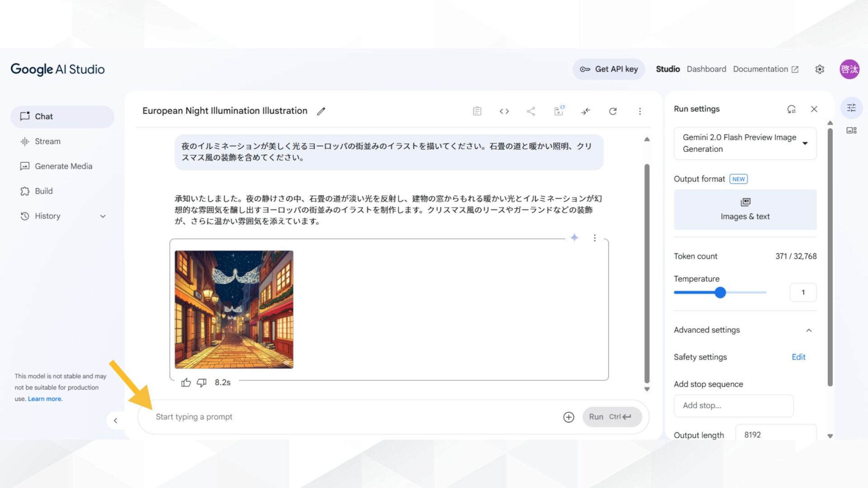Open the settings gear

[819, 69]
